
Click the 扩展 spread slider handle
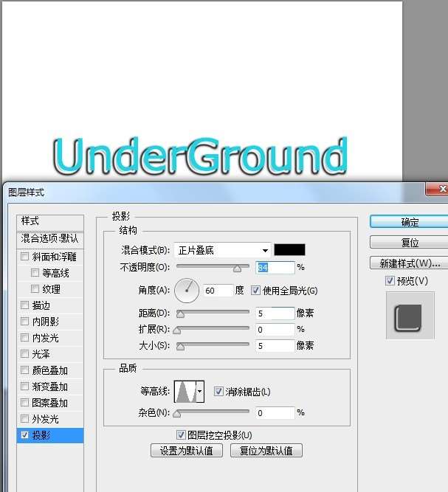pyautogui.click(x=177, y=330)
